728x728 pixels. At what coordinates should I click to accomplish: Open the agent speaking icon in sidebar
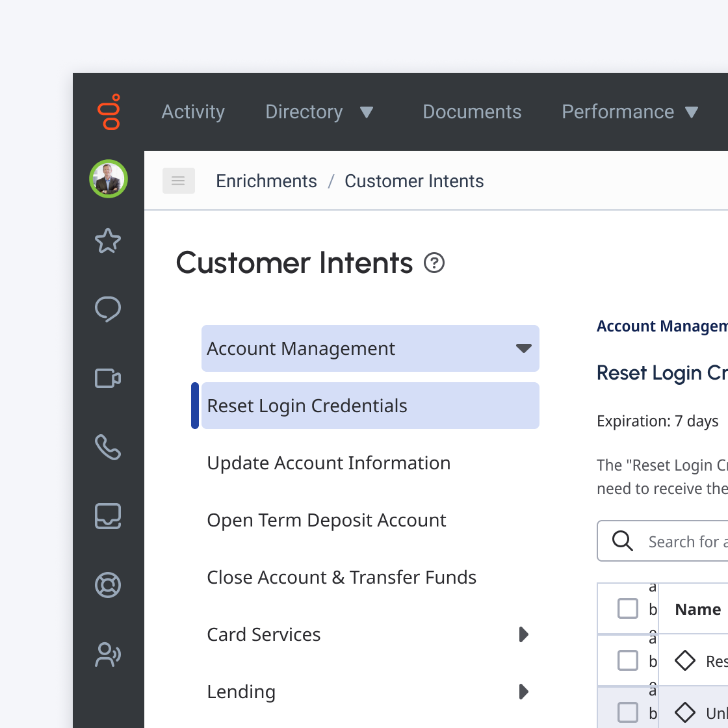click(108, 654)
